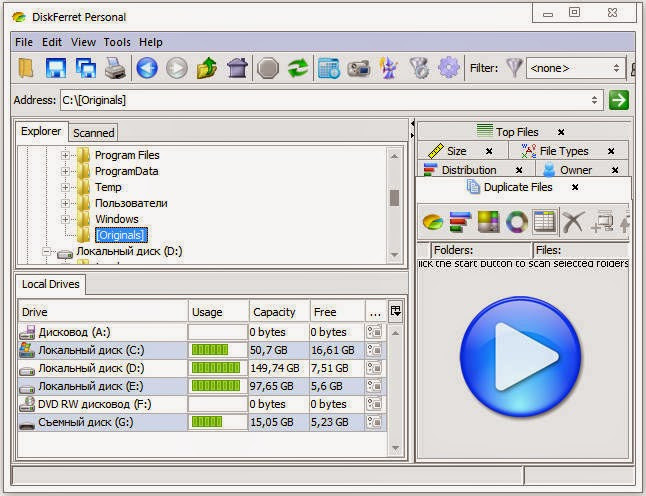This screenshot has height=496, width=646.
Task: Open column chooser button in drives header
Action: tap(396, 311)
